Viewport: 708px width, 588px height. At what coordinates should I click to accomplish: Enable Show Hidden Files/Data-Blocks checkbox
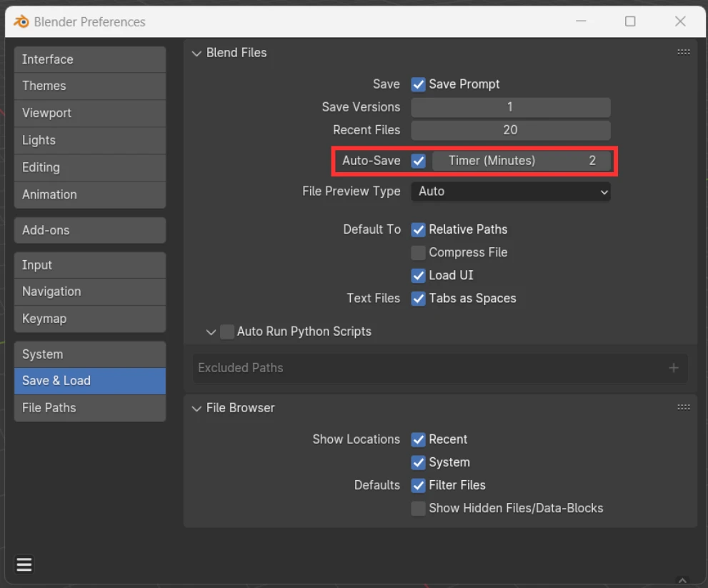coord(418,509)
